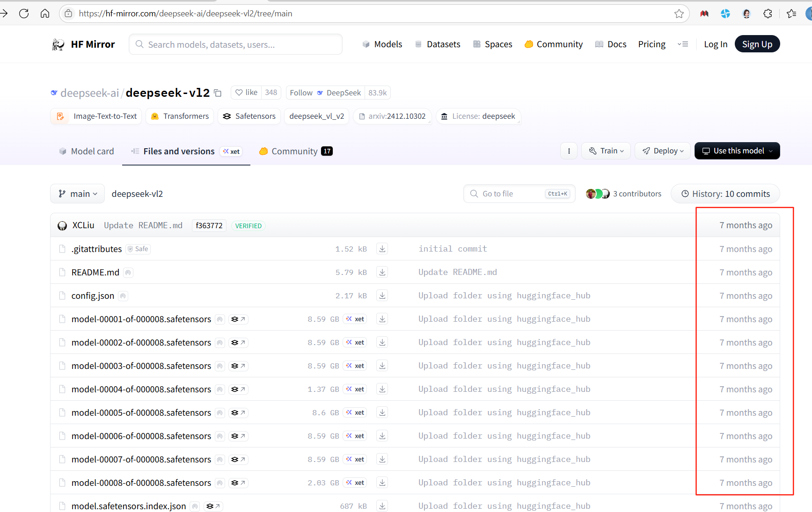
Task: Open Community in the top navigation
Action: pyautogui.click(x=554, y=44)
